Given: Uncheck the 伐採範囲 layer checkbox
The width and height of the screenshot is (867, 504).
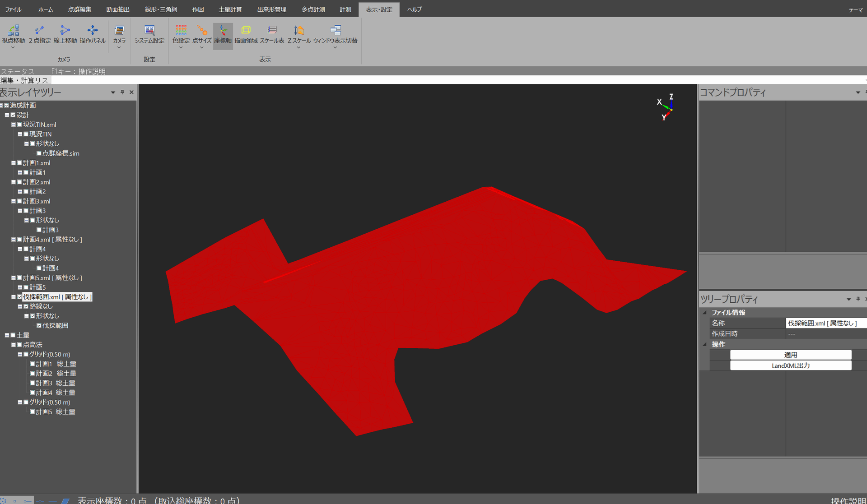Looking at the screenshot, I should click(x=39, y=326).
